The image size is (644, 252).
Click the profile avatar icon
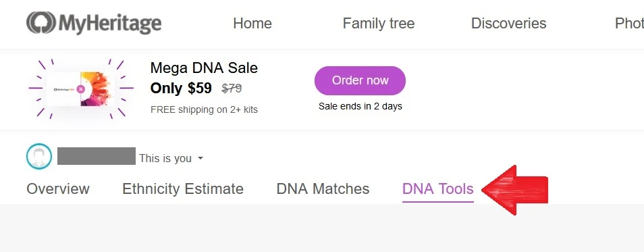point(39,156)
